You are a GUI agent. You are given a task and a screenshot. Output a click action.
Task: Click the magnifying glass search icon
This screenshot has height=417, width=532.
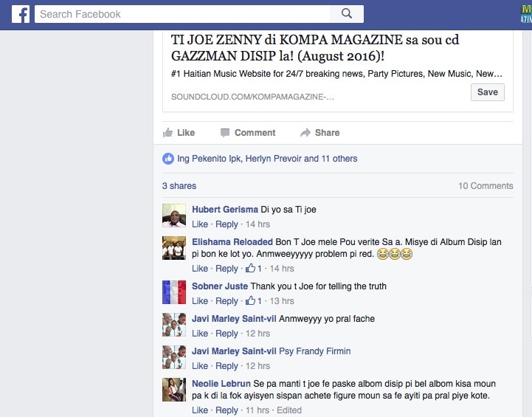coord(346,14)
